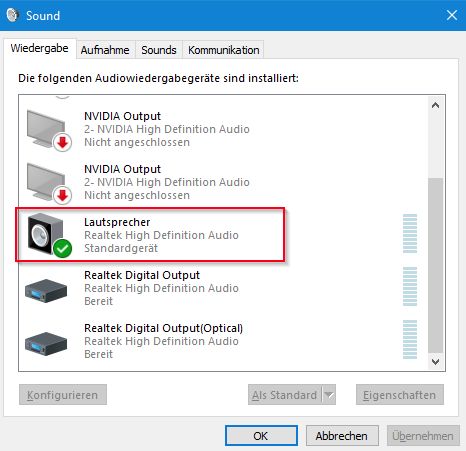Switch to the Aufnahme tab

click(105, 50)
